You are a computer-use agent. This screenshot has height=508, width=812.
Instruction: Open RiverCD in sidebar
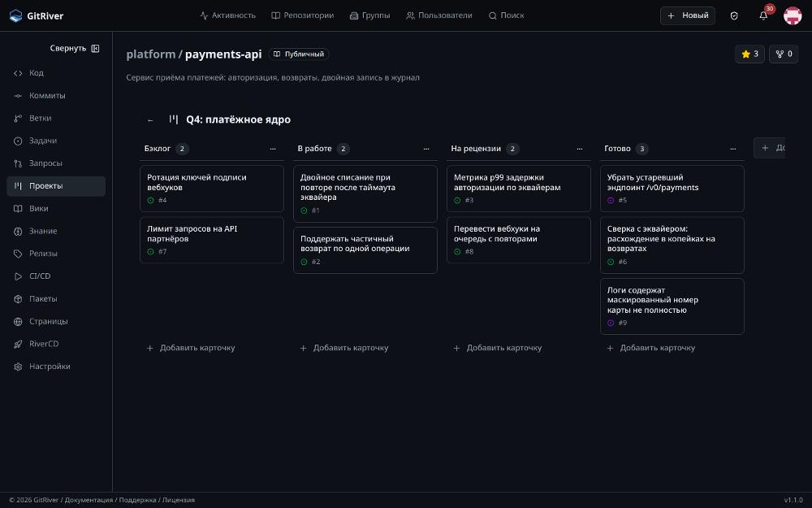[56, 344]
